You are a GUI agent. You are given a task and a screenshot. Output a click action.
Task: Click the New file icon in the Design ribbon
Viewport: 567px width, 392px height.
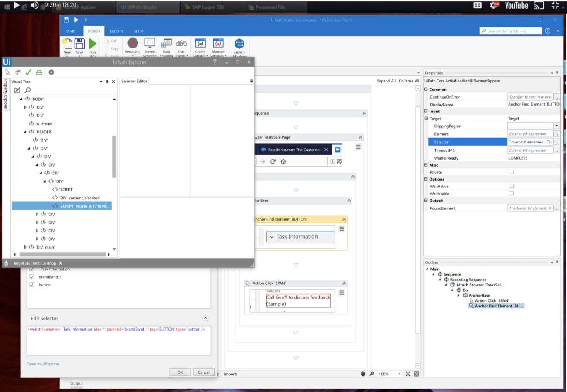pos(67,44)
